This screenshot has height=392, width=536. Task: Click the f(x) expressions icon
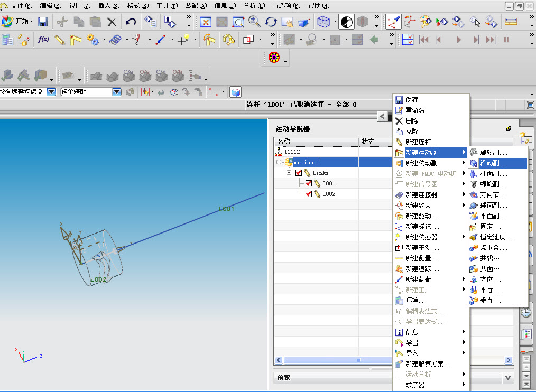pyautogui.click(x=43, y=40)
